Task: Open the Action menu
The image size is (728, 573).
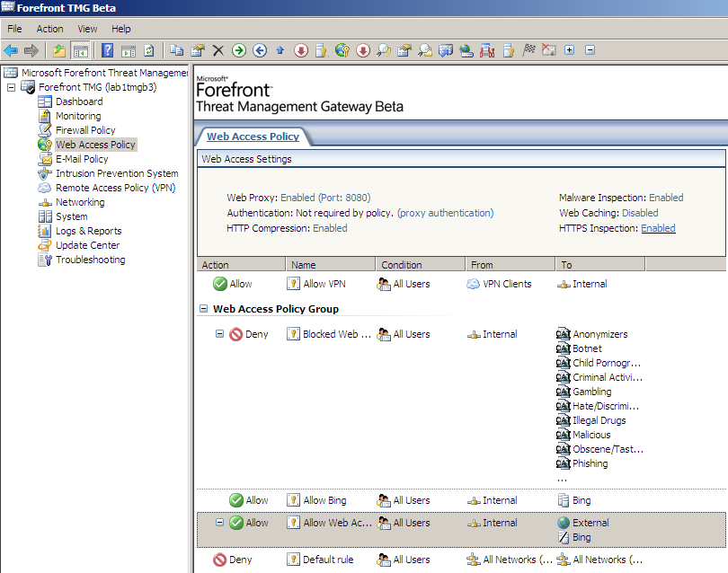Action: [x=49, y=29]
